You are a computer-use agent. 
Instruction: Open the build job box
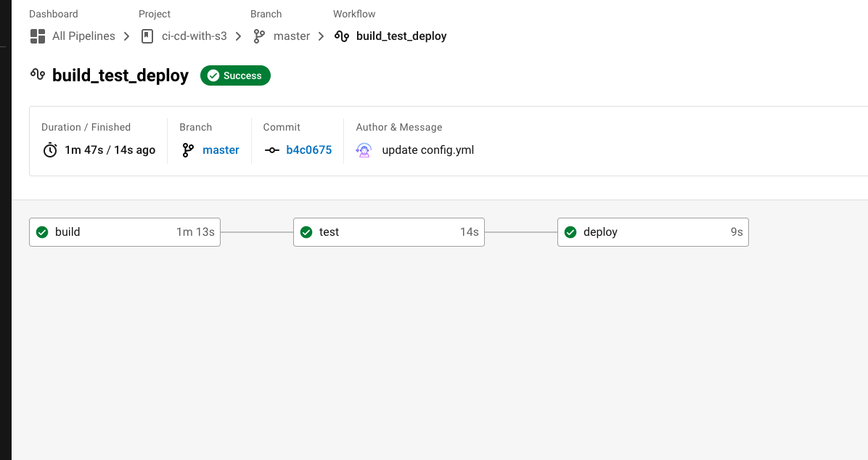coord(125,232)
